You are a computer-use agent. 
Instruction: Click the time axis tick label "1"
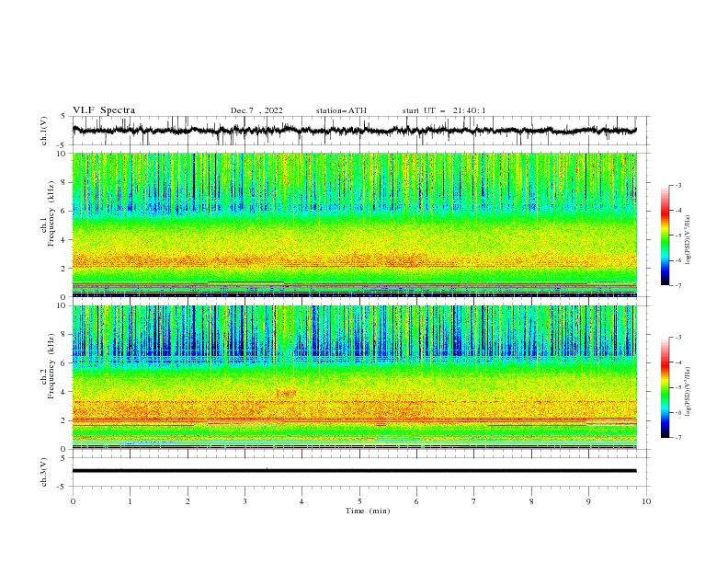coord(130,501)
